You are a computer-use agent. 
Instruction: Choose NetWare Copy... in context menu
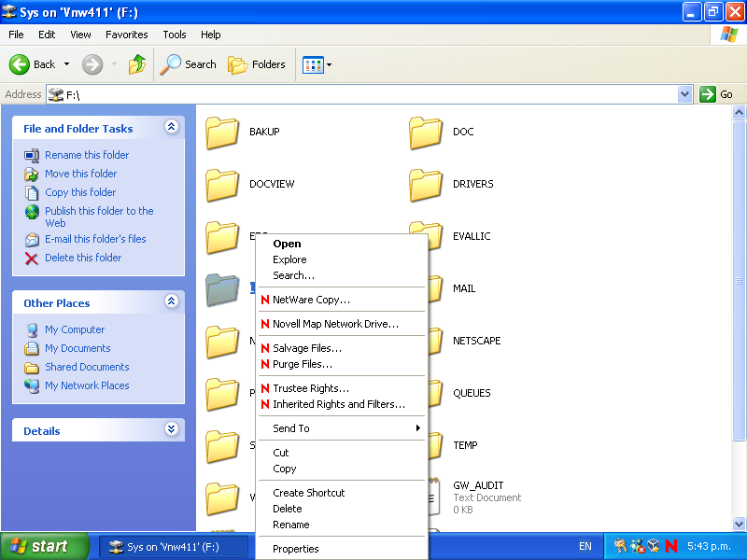click(341, 300)
